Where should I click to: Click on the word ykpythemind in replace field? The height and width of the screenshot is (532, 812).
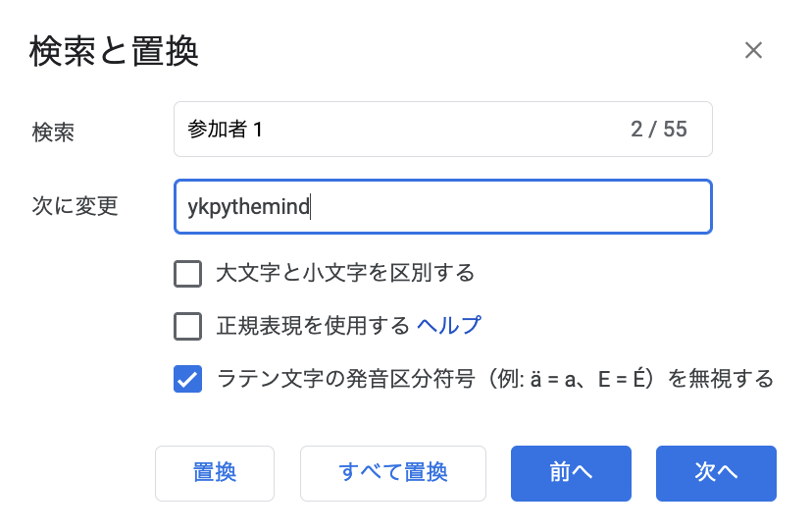[248, 207]
